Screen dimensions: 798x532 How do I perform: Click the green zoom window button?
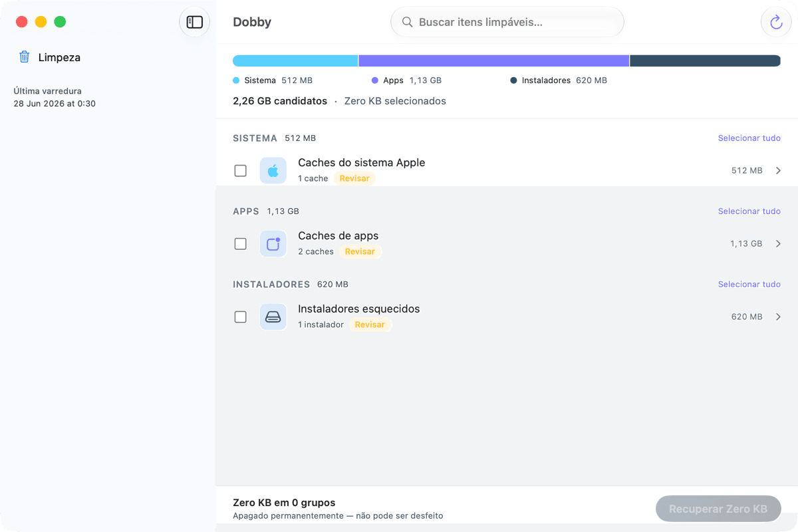pyautogui.click(x=60, y=22)
